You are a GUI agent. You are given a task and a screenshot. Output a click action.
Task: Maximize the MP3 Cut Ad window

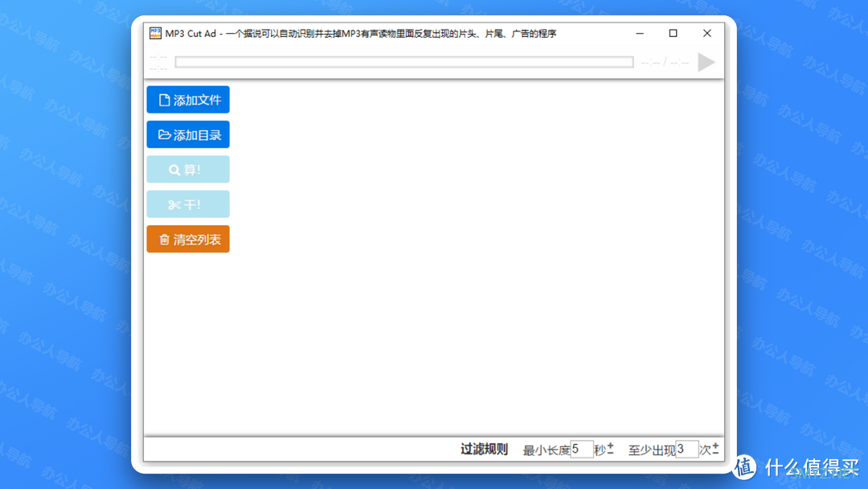(674, 33)
